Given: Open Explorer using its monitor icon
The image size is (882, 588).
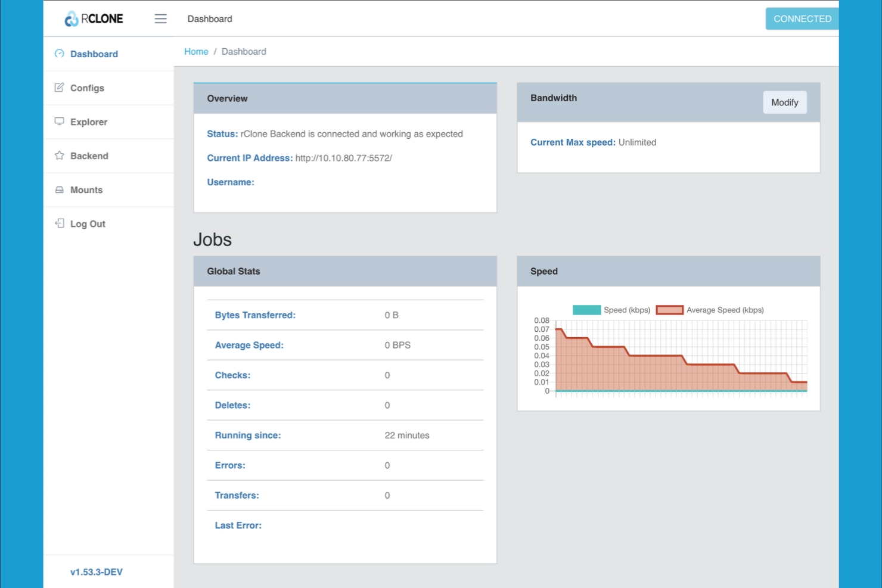Looking at the screenshot, I should tap(59, 122).
